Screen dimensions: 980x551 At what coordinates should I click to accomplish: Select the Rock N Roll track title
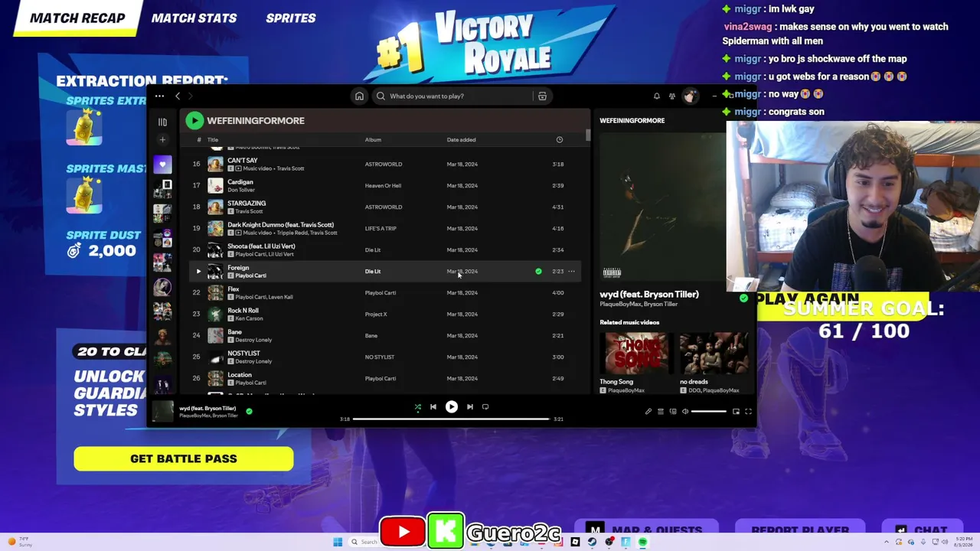pos(243,311)
